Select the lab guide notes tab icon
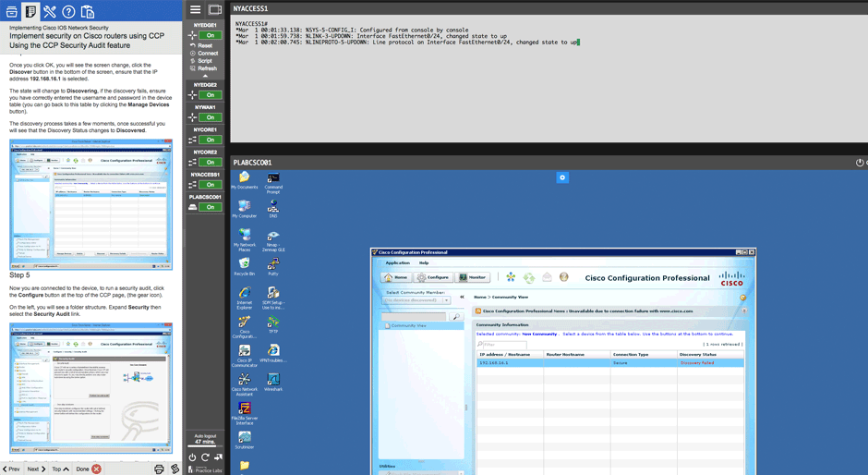868x475 pixels. pos(31,11)
